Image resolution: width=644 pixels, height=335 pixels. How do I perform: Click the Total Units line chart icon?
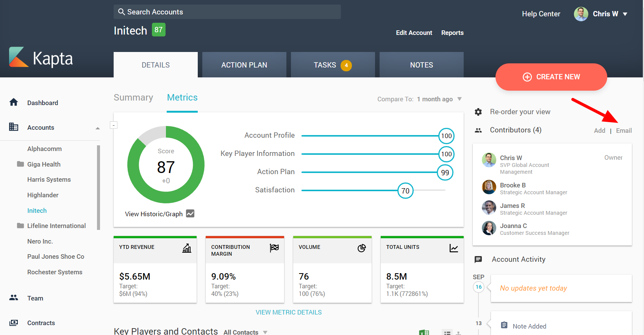point(454,248)
